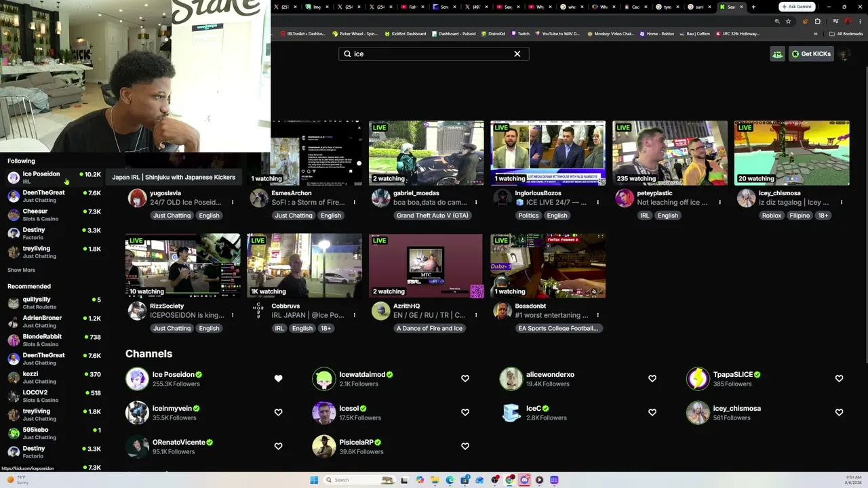Open more options for gabriel_moedas stream card

(x=476, y=202)
